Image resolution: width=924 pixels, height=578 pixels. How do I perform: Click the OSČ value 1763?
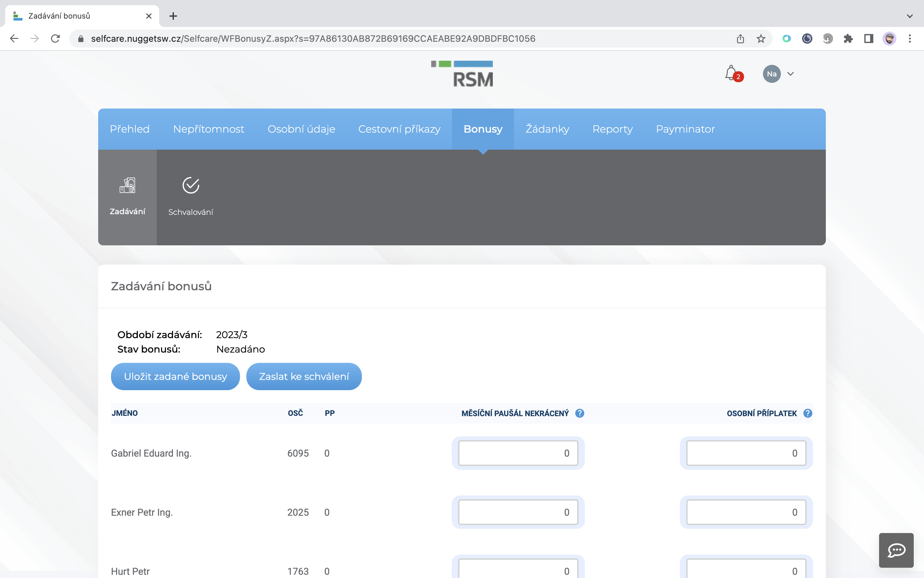[298, 572]
